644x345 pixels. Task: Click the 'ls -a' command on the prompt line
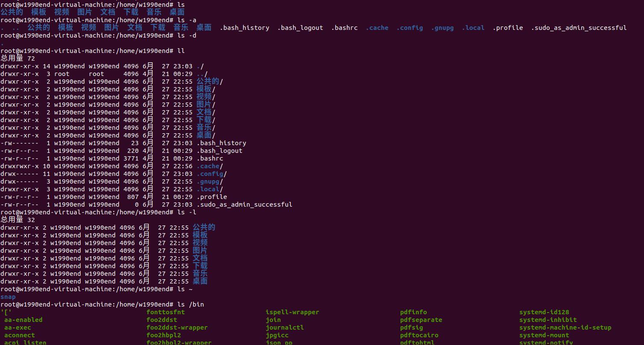click(x=187, y=20)
